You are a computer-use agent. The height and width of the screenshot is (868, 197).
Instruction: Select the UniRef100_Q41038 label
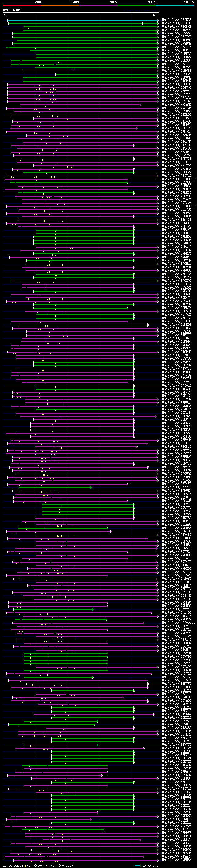[177, 122]
